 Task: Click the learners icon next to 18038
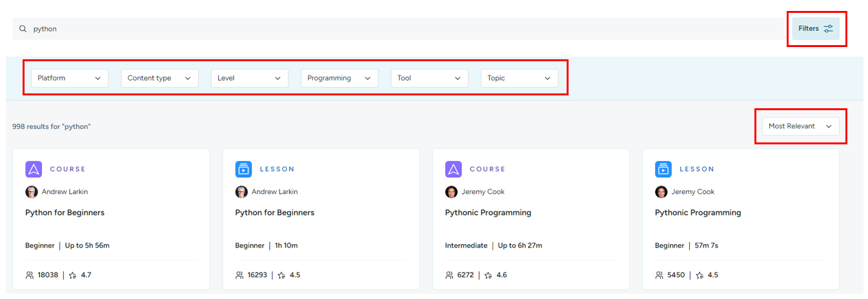(30, 275)
